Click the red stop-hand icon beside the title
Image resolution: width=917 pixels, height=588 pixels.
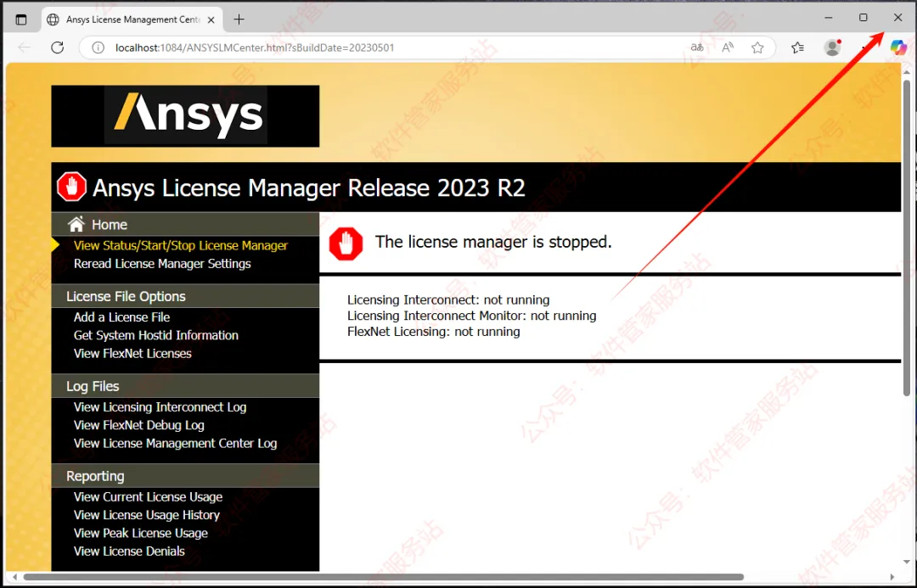(x=71, y=187)
